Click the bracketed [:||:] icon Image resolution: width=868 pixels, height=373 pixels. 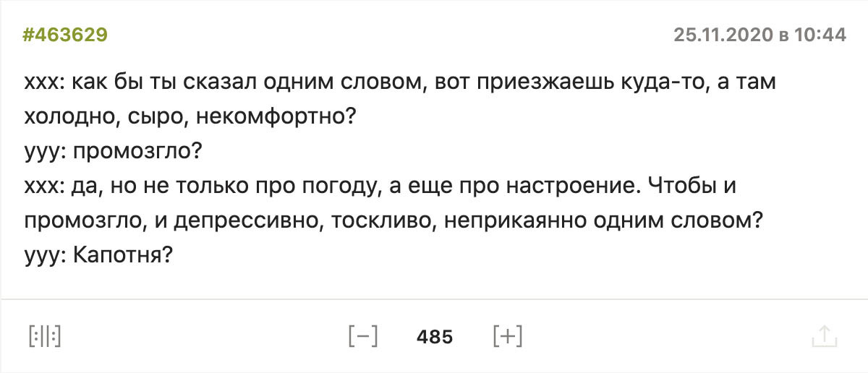pyautogui.click(x=44, y=336)
